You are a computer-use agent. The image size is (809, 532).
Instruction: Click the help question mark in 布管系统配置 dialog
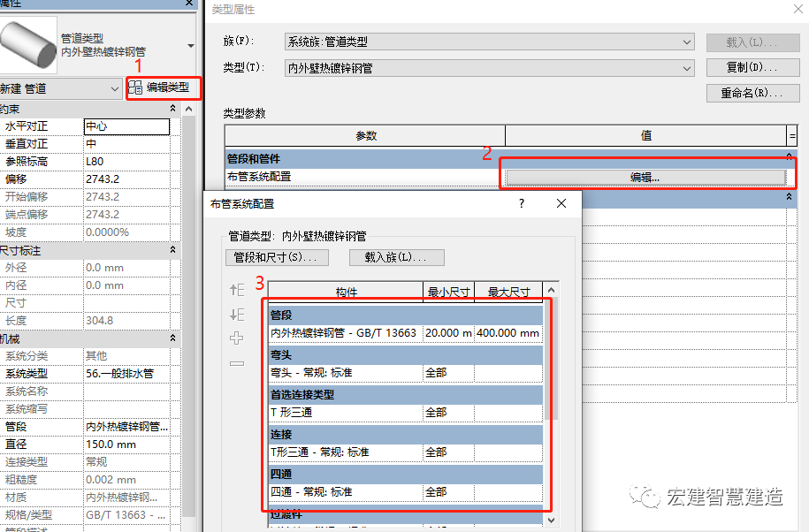coord(522,203)
